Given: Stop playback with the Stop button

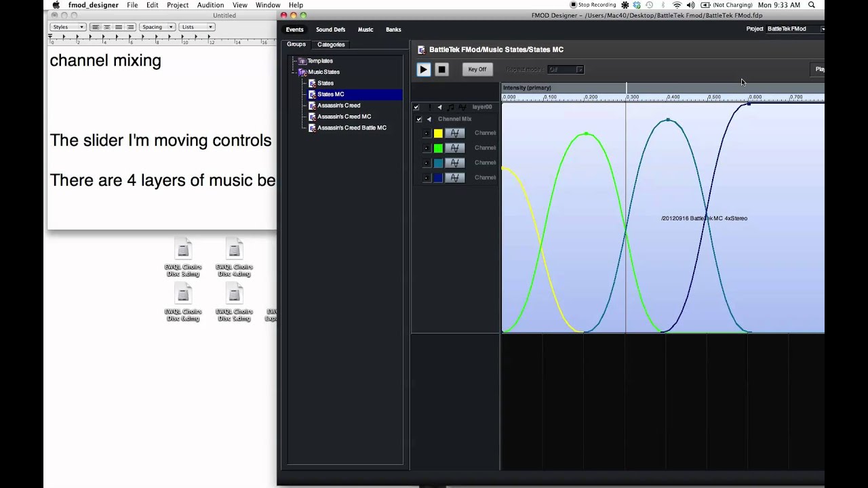Looking at the screenshot, I should pos(441,69).
